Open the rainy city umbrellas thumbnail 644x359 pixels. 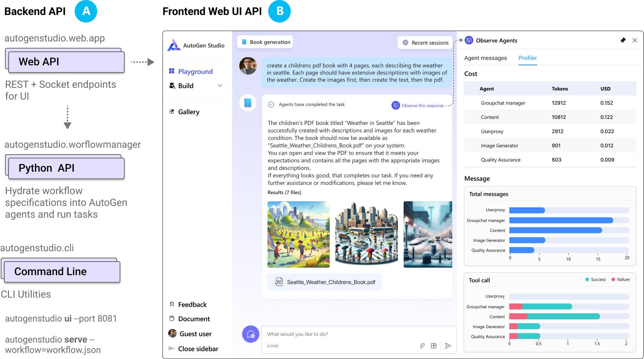click(366, 234)
